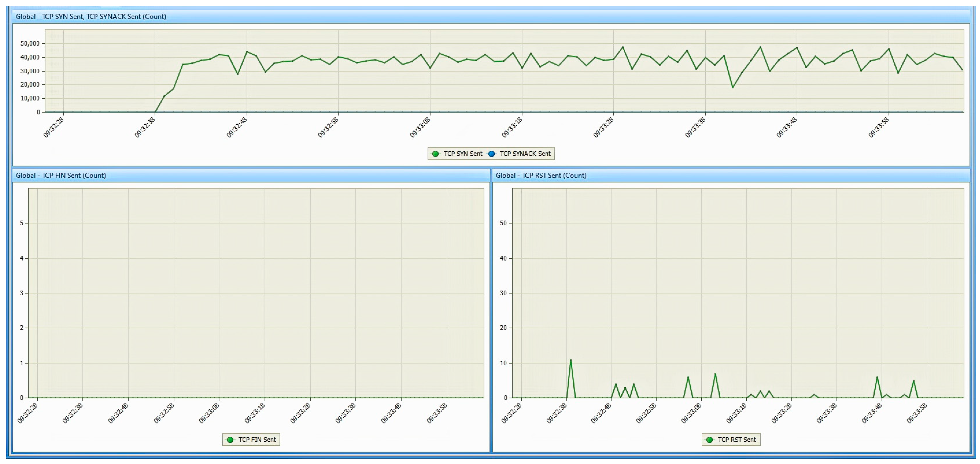The image size is (980, 464).
Task: Click the 50 y-axis value in the RST chart
Action: 503,223
